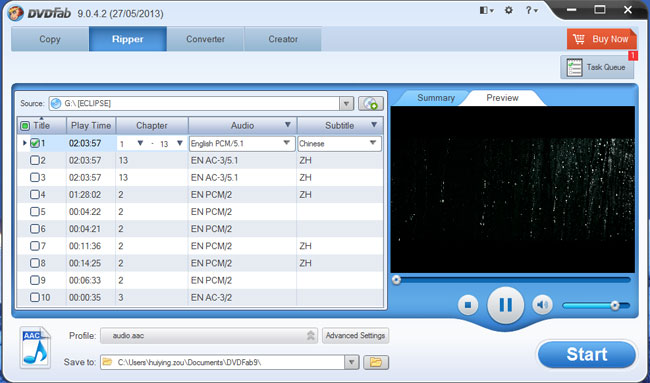This screenshot has width=650, height=383.
Task: Open the Converter tab
Action: tap(205, 39)
